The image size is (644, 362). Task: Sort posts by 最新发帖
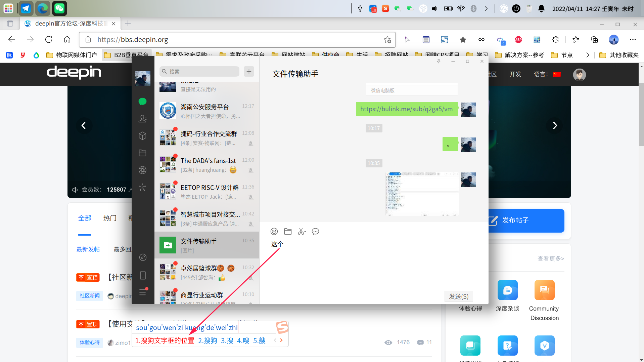[x=88, y=249]
